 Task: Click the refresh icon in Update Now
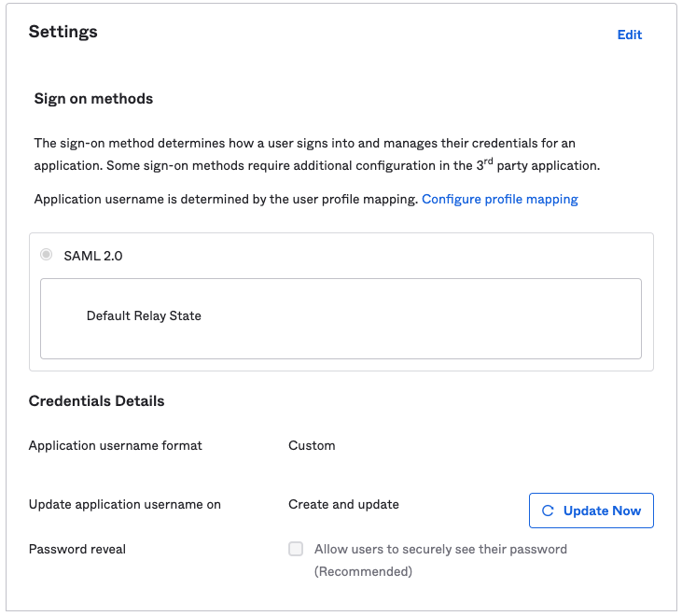click(548, 511)
